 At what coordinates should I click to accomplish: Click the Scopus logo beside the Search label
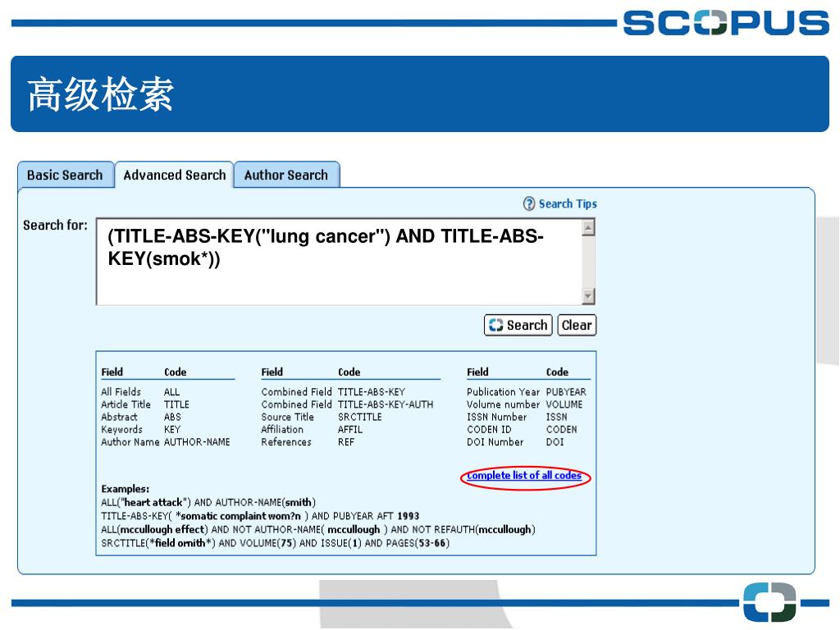(496, 325)
